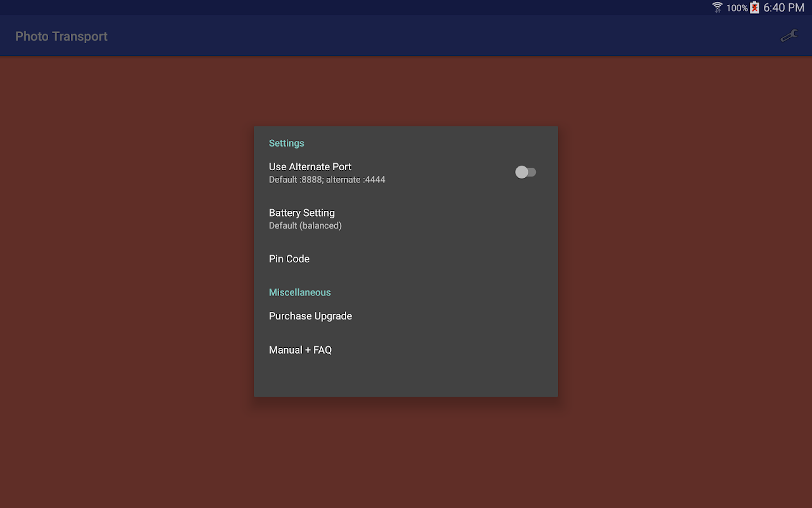Image resolution: width=812 pixels, height=508 pixels.
Task: Click the Settings section header
Action: pyautogui.click(x=287, y=143)
